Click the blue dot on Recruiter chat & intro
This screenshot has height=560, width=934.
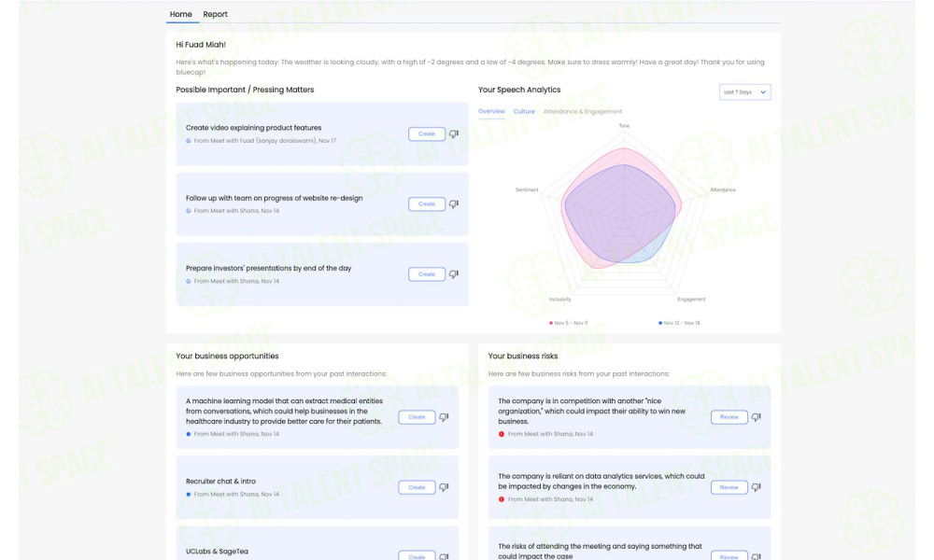[189, 495]
